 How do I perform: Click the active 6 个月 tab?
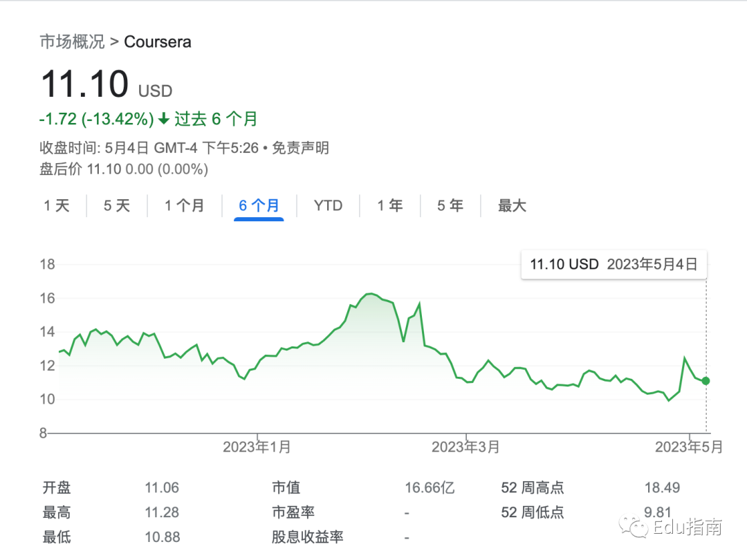click(x=259, y=205)
